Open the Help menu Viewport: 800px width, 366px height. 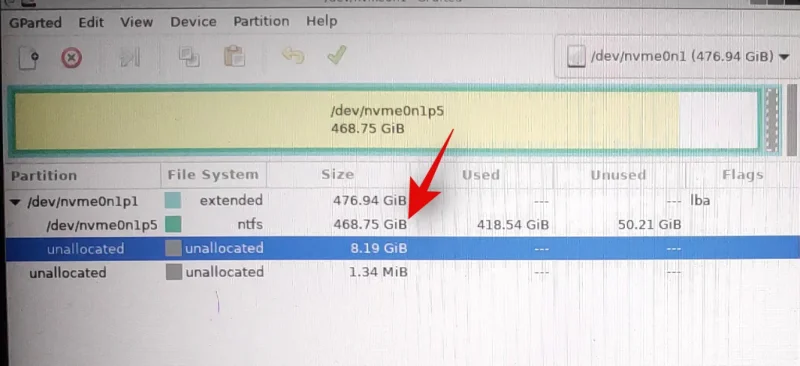click(x=321, y=21)
